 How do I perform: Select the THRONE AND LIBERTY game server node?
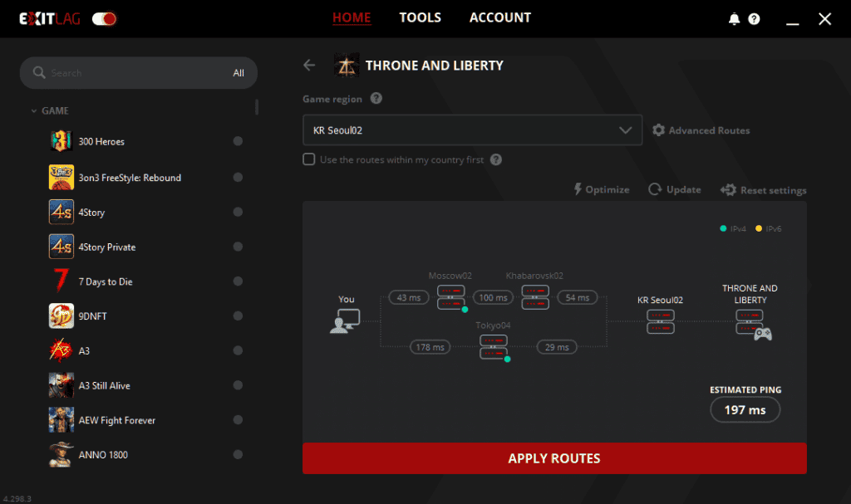pos(752,324)
